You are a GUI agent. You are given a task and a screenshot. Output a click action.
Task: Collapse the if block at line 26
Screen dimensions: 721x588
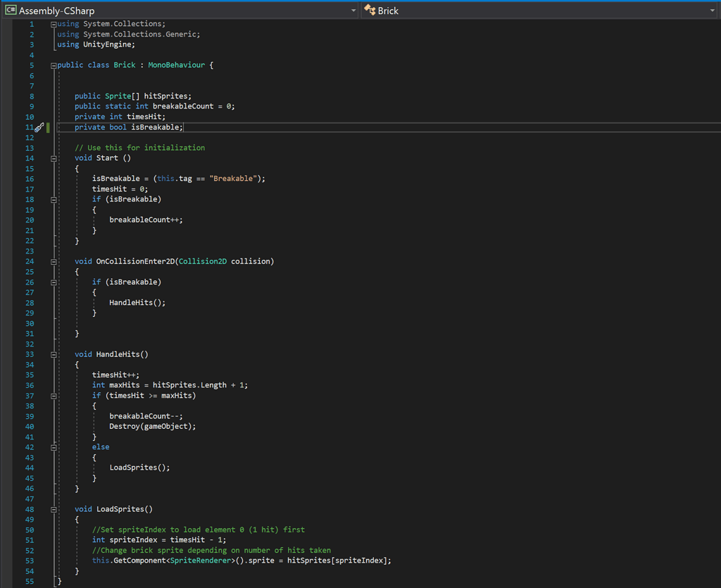click(54, 283)
